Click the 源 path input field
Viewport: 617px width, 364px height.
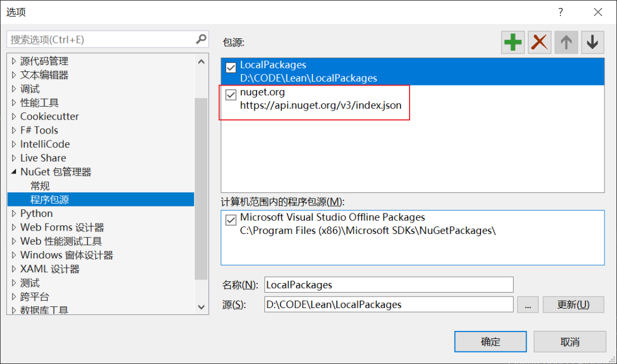click(389, 305)
